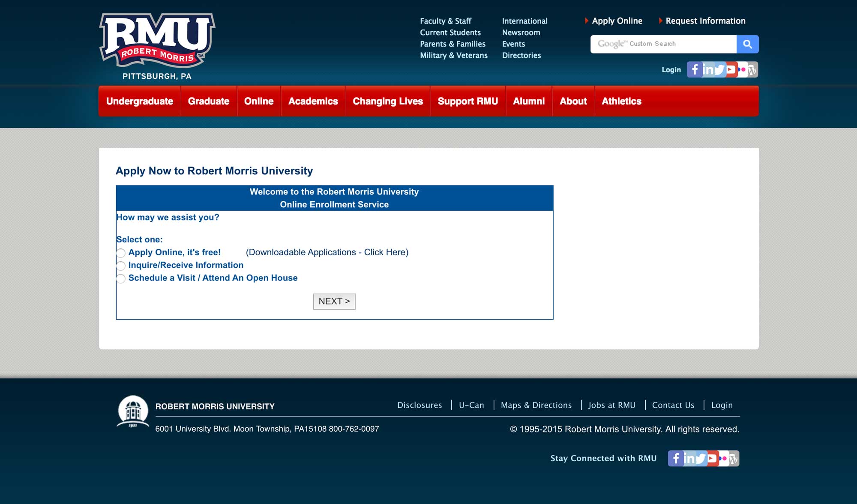
Task: Click the Request Information link
Action: click(705, 21)
